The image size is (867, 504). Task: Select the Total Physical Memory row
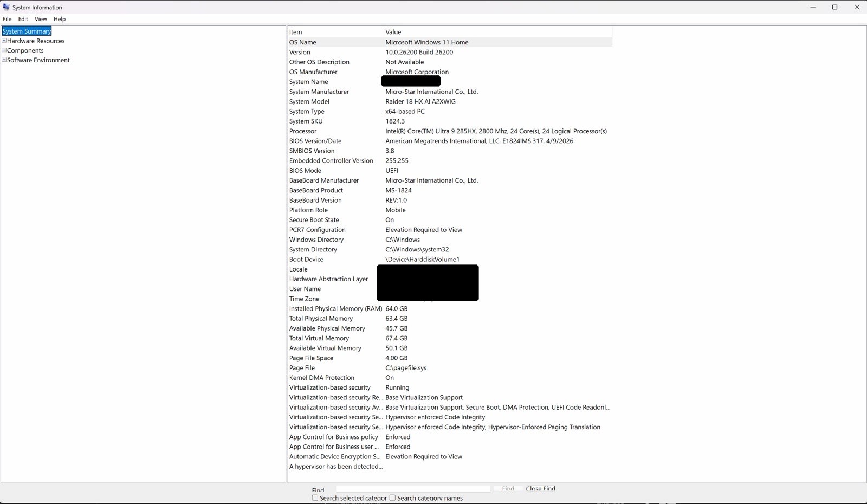tap(450, 319)
